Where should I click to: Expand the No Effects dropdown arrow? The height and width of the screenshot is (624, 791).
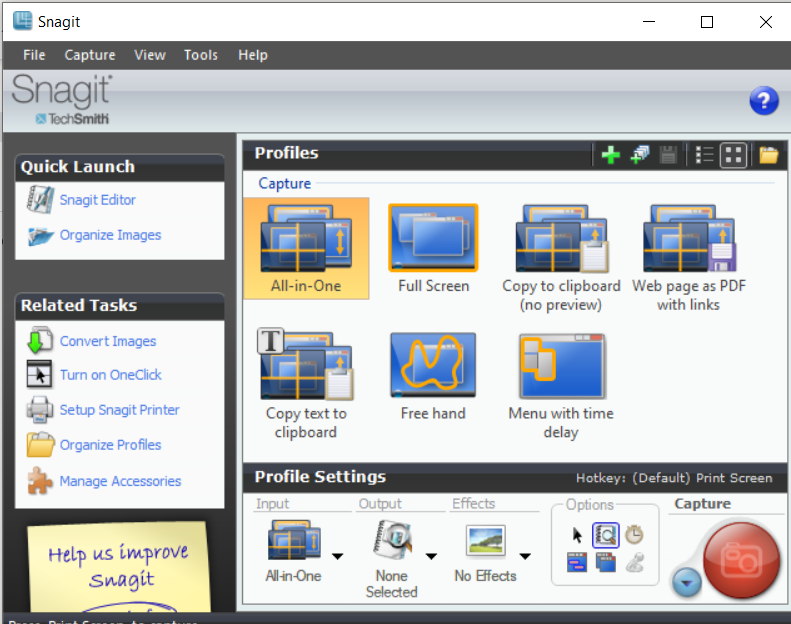tap(525, 556)
